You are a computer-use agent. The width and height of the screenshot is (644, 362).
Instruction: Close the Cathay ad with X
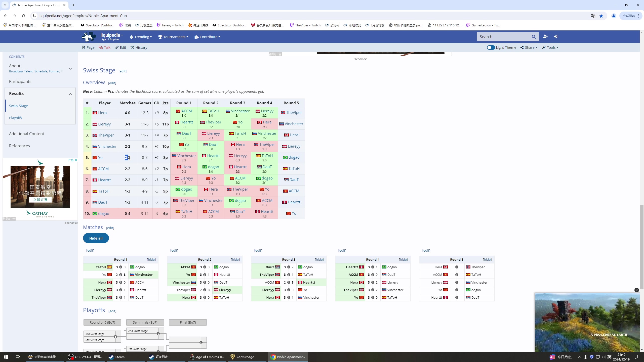tap(76, 160)
